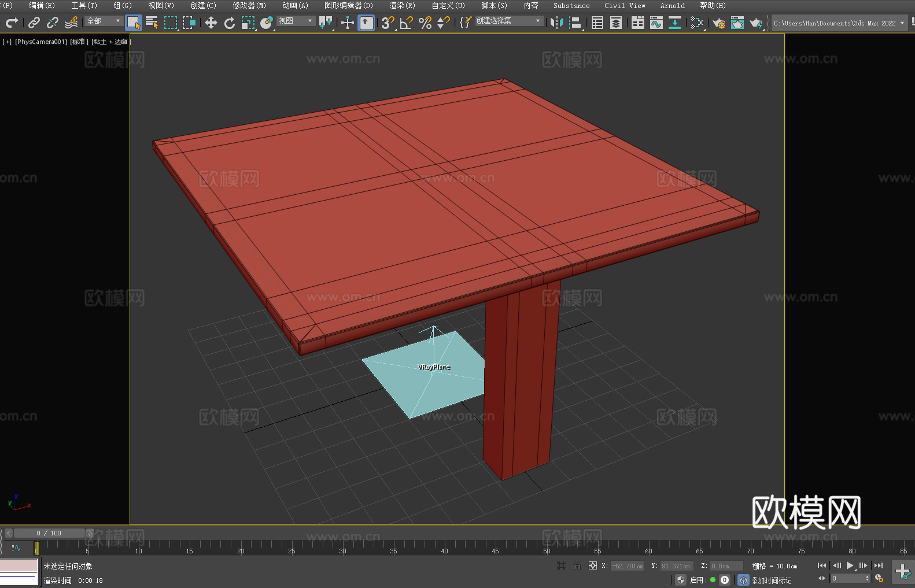Click the pink MAXScript listener swatch
This screenshot has height=588, width=915.
[x=19, y=565]
